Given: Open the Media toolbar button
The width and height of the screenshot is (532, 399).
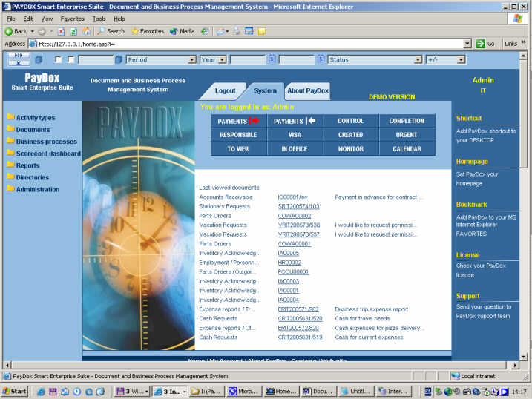Looking at the screenshot, I should pyautogui.click(x=183, y=32).
